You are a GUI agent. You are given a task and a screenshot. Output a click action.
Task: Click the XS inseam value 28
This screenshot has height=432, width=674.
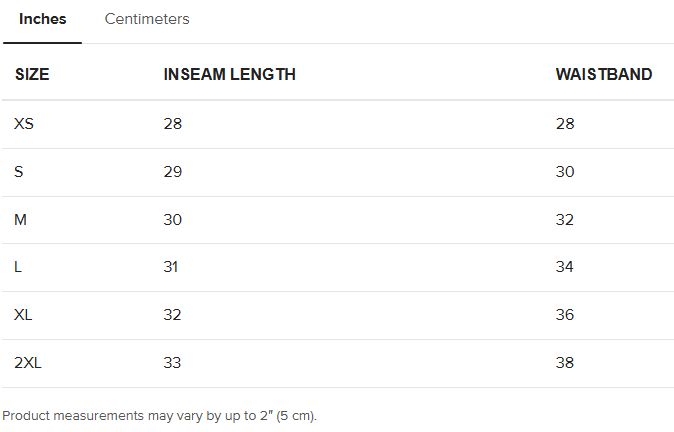173,124
